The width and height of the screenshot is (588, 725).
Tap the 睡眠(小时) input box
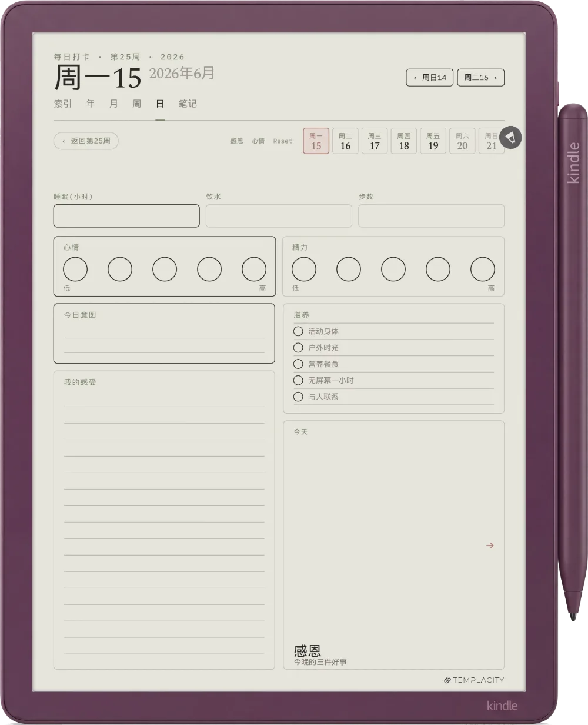126,216
